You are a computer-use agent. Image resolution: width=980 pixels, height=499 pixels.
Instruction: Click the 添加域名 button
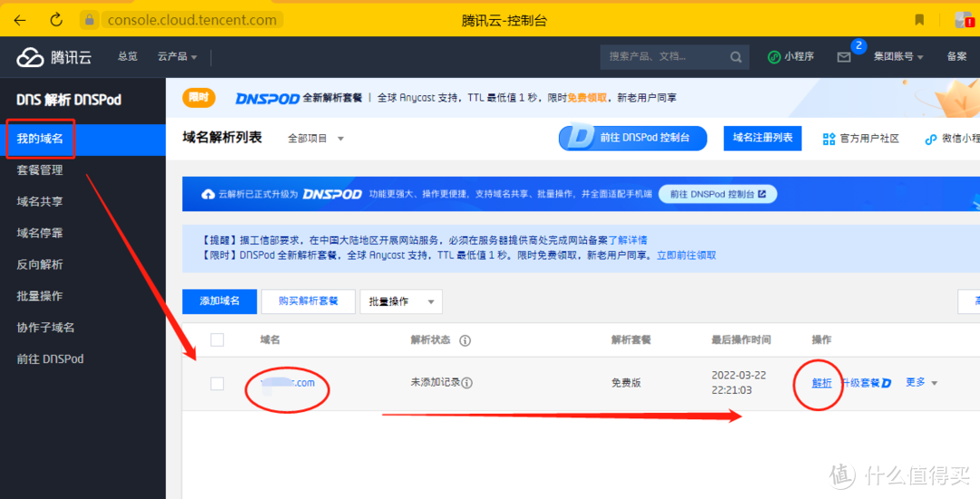click(220, 301)
